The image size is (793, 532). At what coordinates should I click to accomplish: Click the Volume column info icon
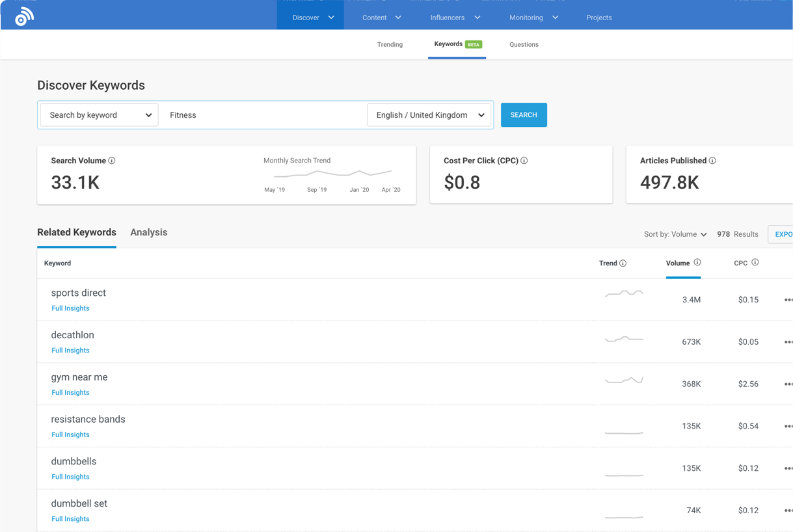[698, 262]
